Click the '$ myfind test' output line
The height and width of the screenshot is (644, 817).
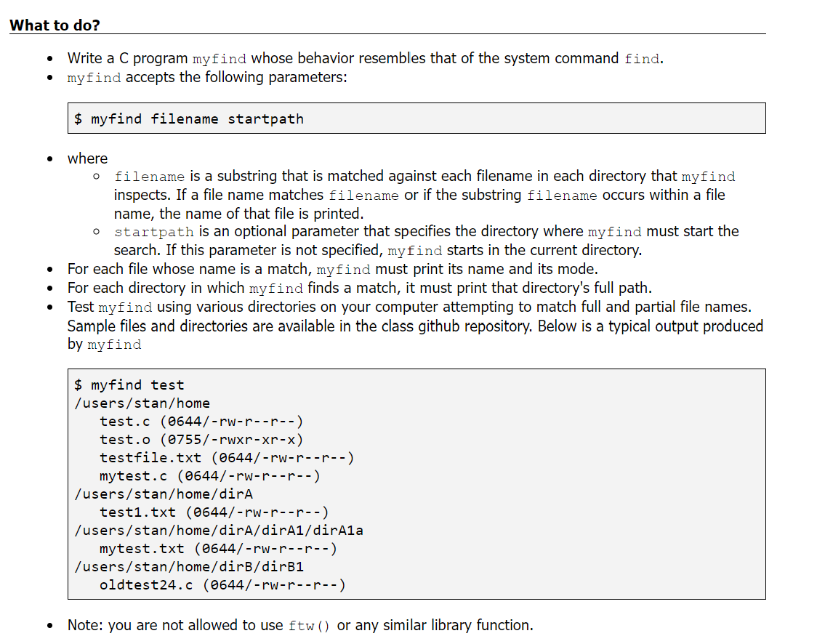pyautogui.click(x=129, y=385)
